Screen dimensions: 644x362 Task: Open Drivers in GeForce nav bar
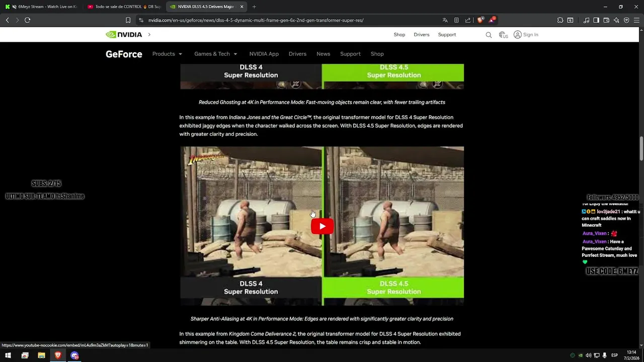(x=297, y=54)
